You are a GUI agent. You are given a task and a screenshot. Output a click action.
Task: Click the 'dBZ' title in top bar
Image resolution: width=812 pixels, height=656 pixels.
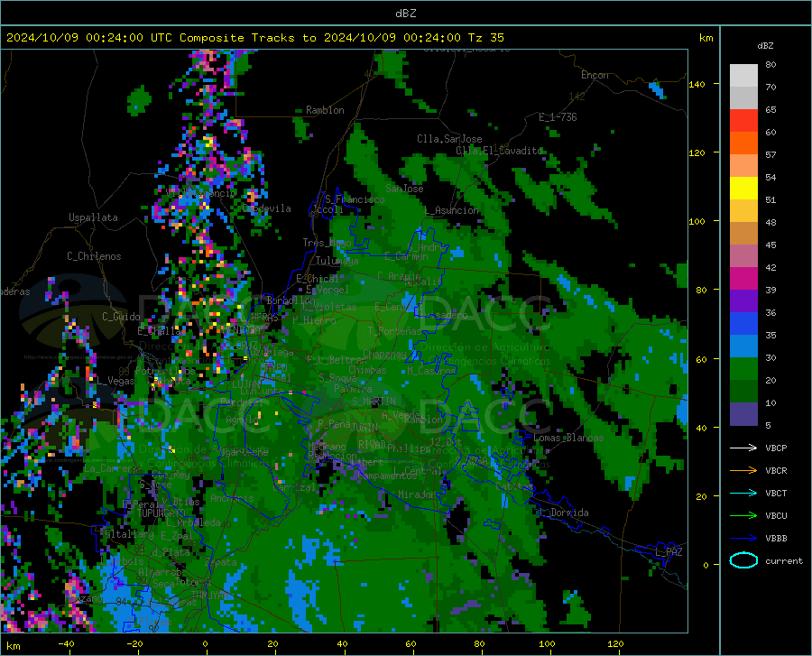405,14
